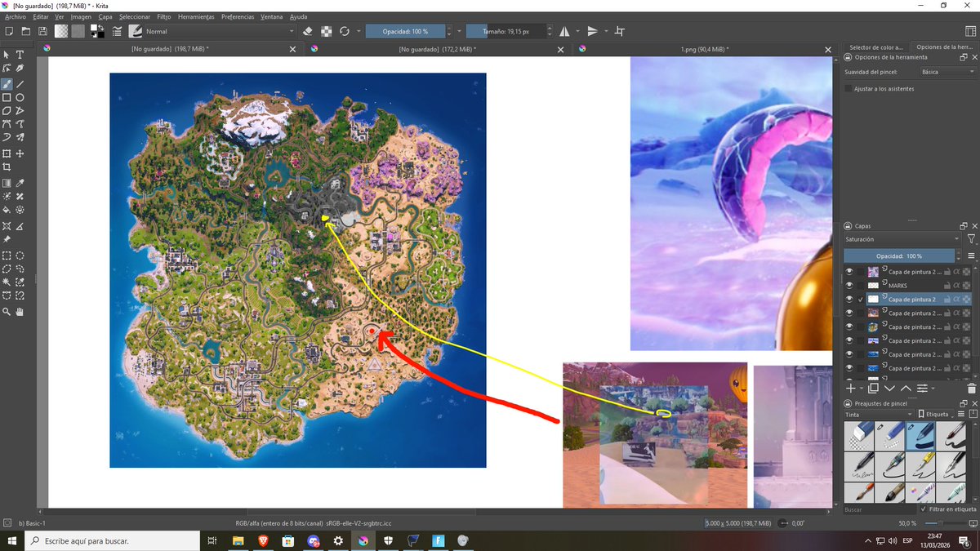Move layer down in Capas panel

pos(889,389)
